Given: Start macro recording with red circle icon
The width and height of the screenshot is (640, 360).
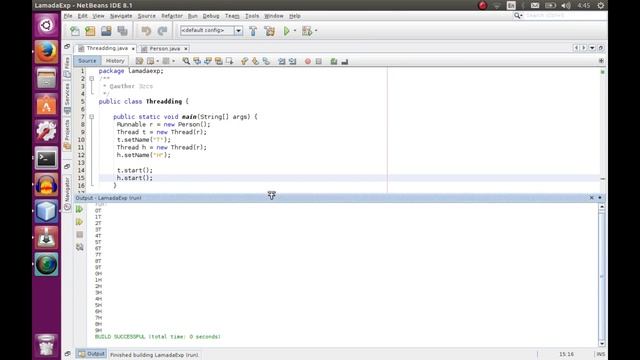Looking at the screenshot, I should click(308, 61).
